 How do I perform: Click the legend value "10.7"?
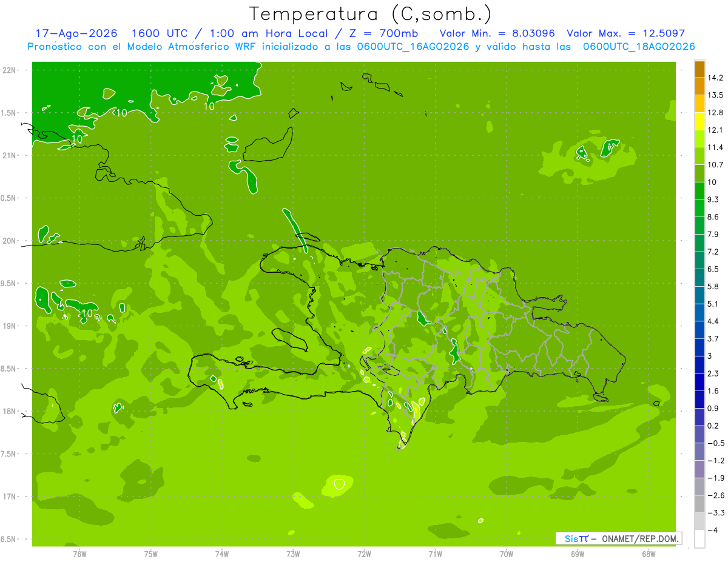pyautogui.click(x=715, y=165)
